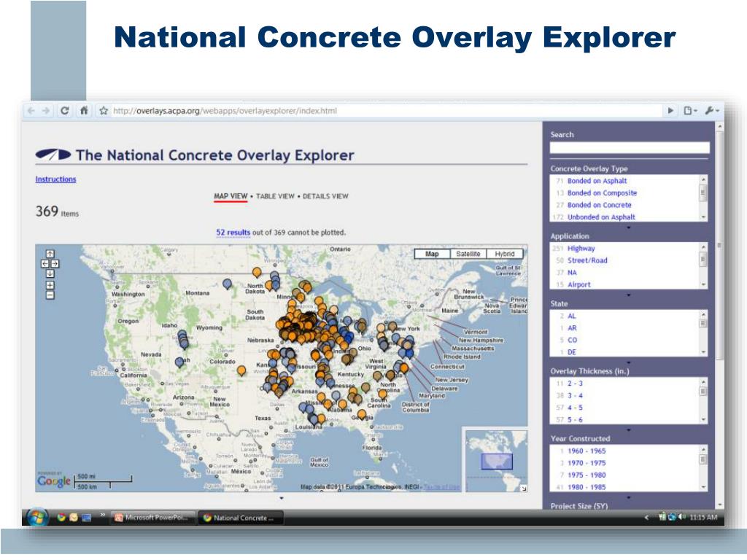Pan the map up with the arrow control

(50, 254)
